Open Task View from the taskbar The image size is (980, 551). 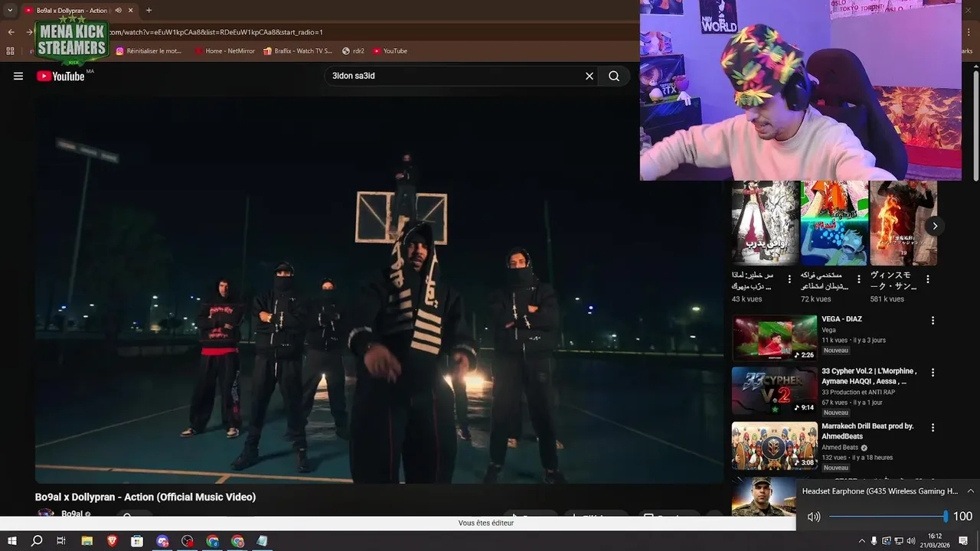pos(61,541)
